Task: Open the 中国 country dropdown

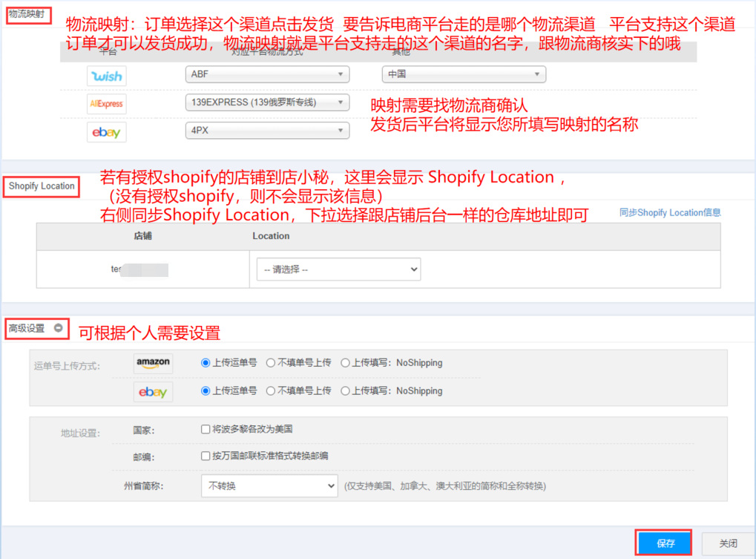Action: tap(464, 74)
